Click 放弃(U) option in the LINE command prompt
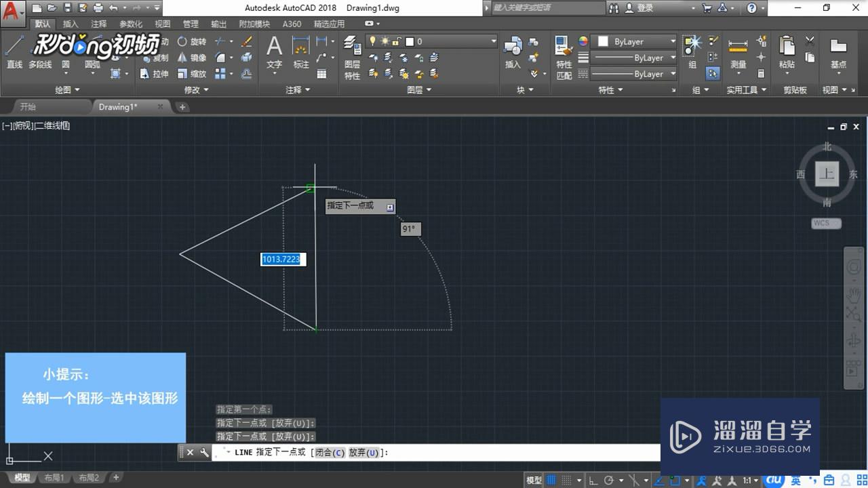The image size is (868, 488). (364, 453)
